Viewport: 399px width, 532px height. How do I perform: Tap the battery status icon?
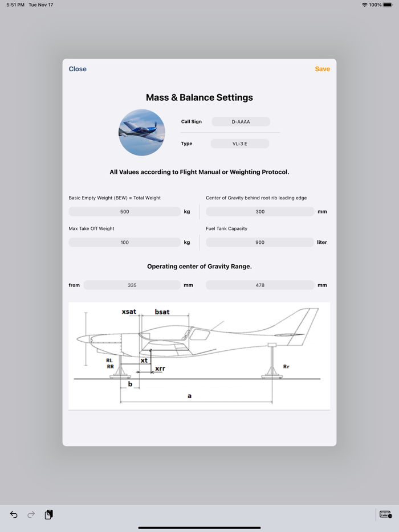coord(388,5)
